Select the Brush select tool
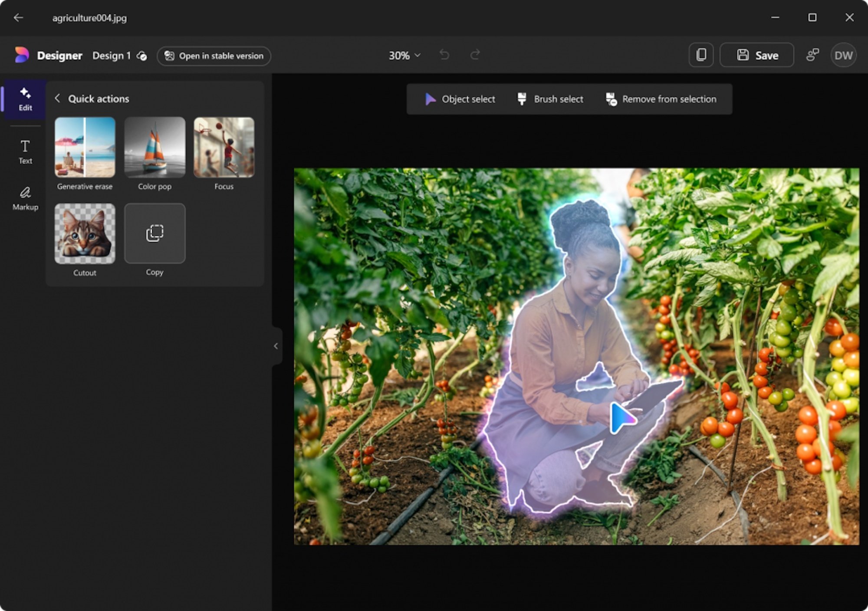The height and width of the screenshot is (611, 868). coord(550,99)
